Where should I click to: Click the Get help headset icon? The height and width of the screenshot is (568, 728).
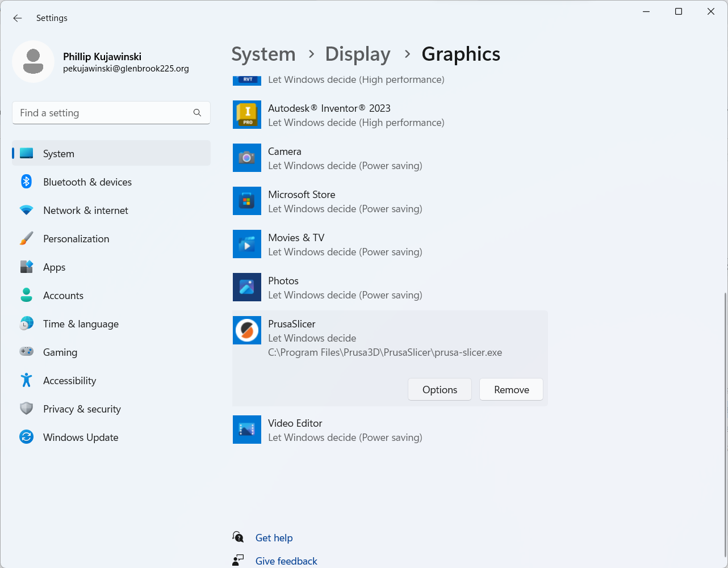coord(239,537)
